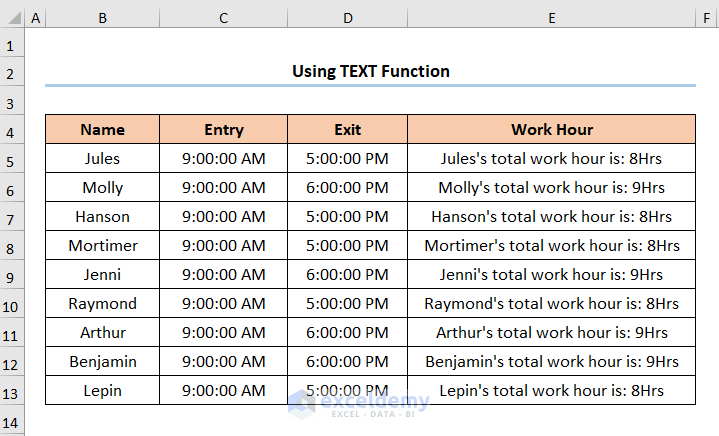Select the cell containing 'Arthur'
The height and width of the screenshot is (436, 719).
pyautogui.click(x=102, y=332)
